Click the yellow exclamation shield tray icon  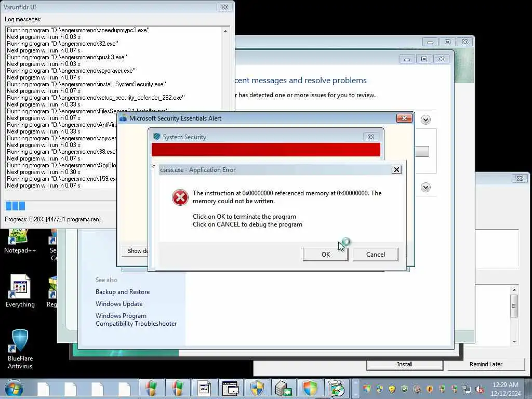[392, 389]
